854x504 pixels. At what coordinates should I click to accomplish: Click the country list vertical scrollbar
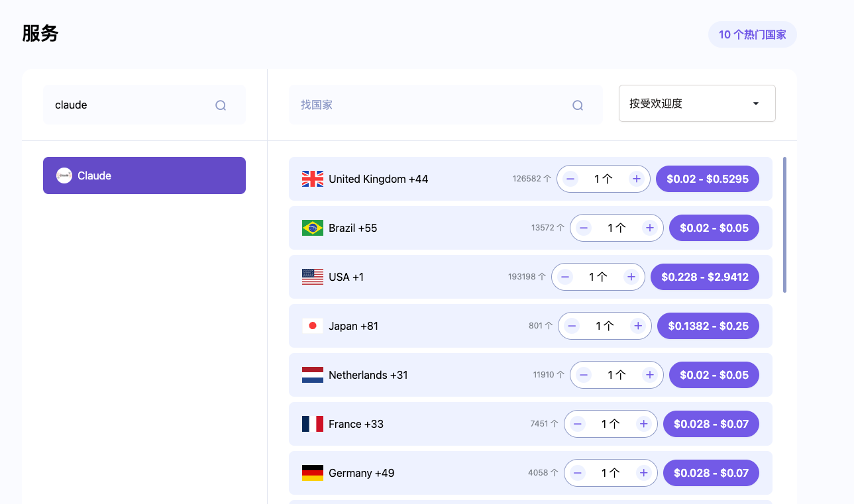pos(784,225)
